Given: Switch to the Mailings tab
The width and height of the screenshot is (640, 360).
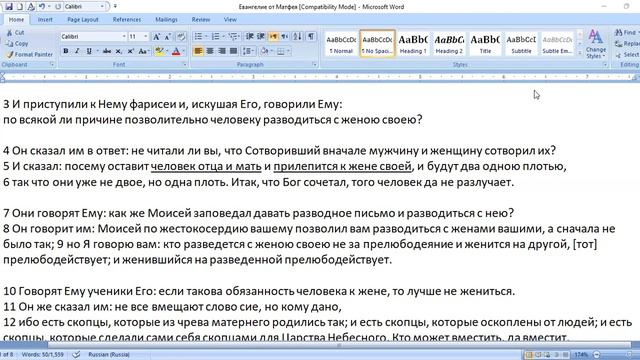Looking at the screenshot, I should pyautogui.click(x=166, y=20).
